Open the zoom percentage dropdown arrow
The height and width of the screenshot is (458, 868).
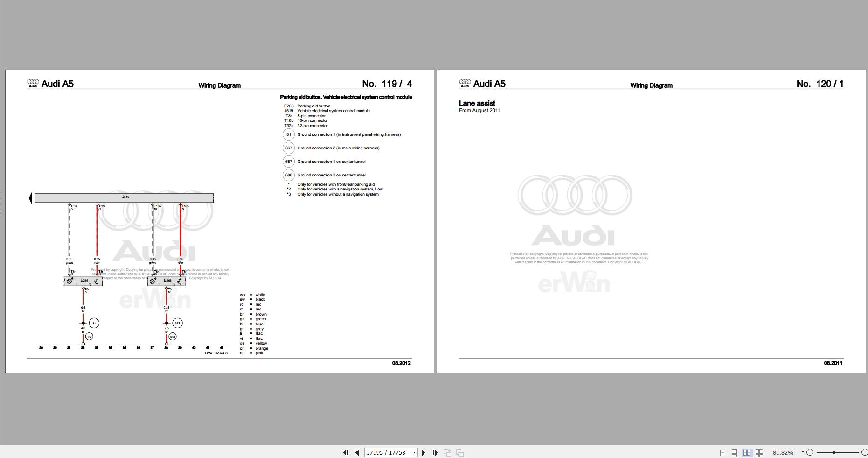[x=803, y=452]
